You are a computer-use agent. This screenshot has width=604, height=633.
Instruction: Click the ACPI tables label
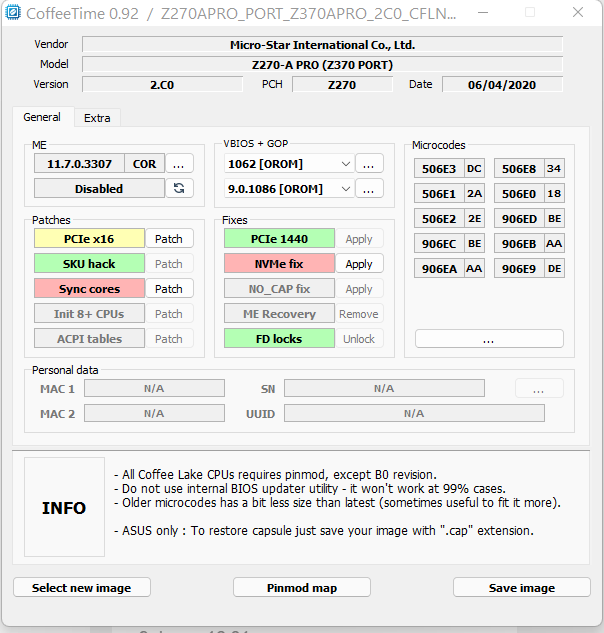(89, 339)
